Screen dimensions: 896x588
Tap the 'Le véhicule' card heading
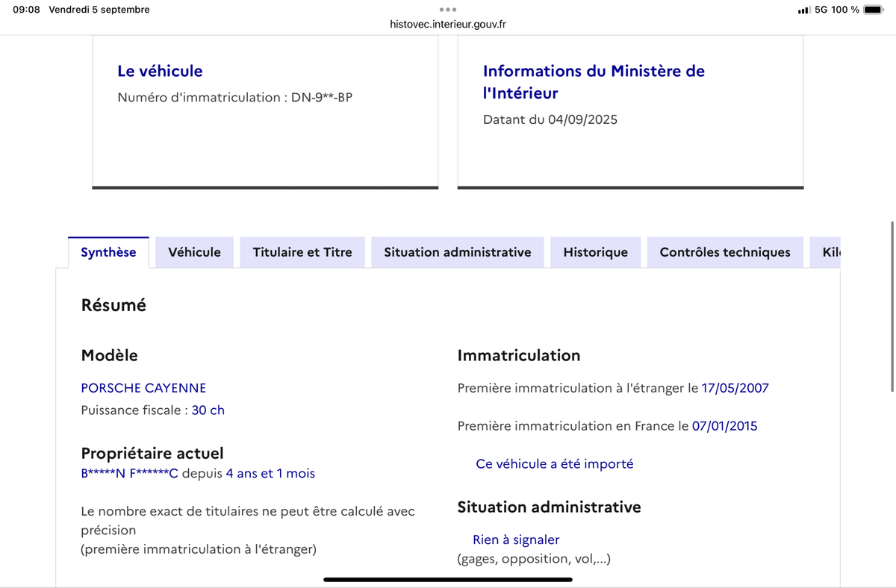pyautogui.click(x=160, y=71)
